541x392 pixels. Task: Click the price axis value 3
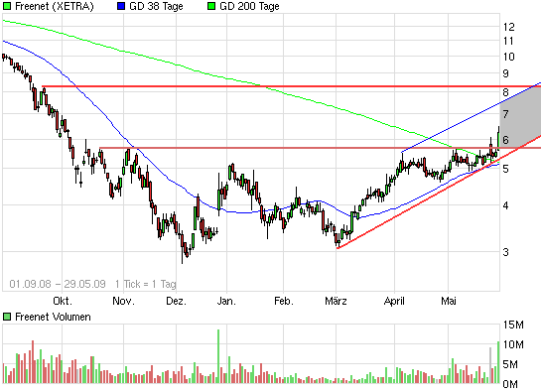505,252
